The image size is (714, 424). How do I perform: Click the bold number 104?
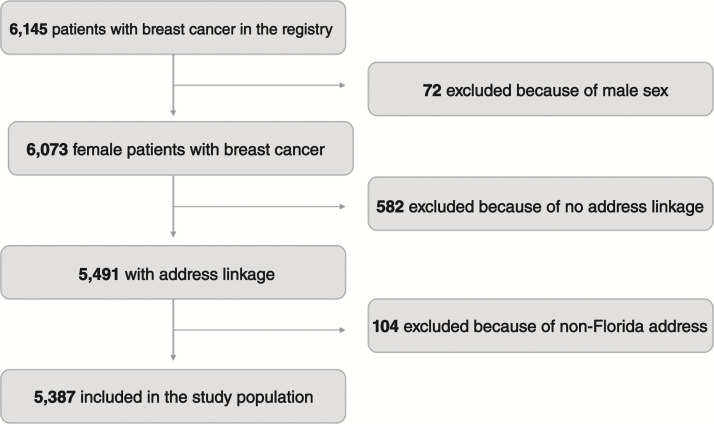[x=388, y=327]
